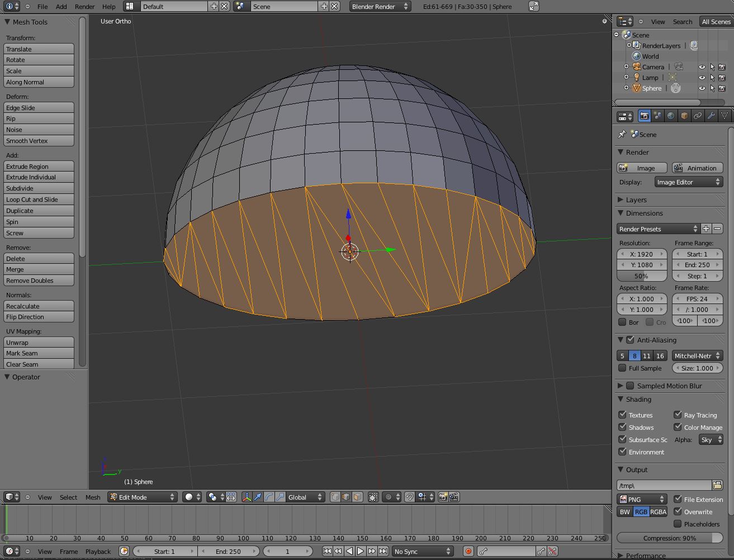
Task: Uncheck the Textures shading checkbox
Action: pyautogui.click(x=622, y=415)
